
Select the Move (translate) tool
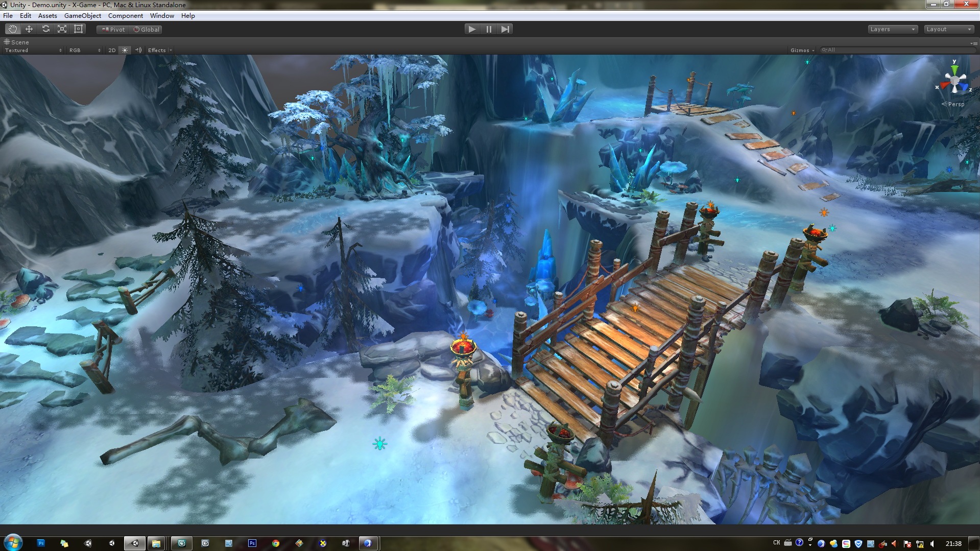click(29, 29)
